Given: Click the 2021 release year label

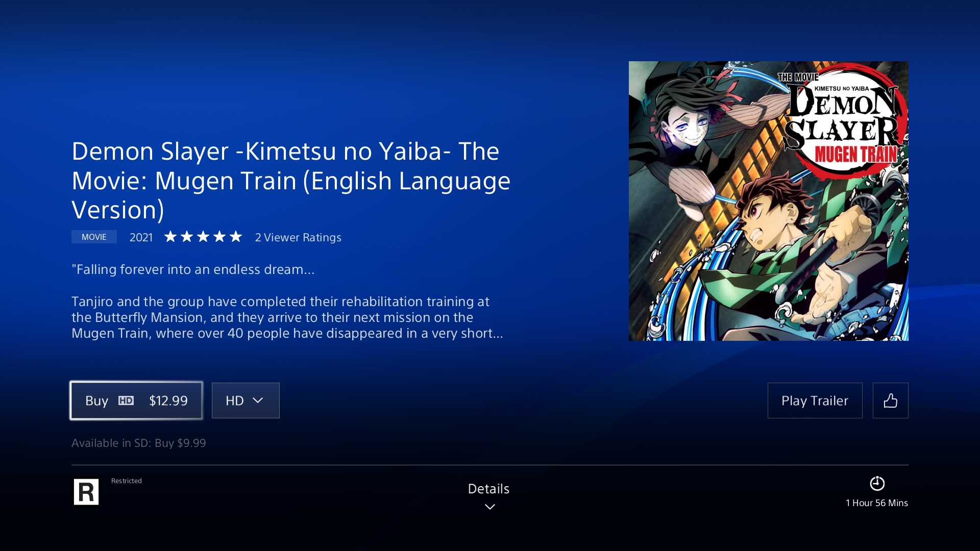Looking at the screenshot, I should (141, 237).
